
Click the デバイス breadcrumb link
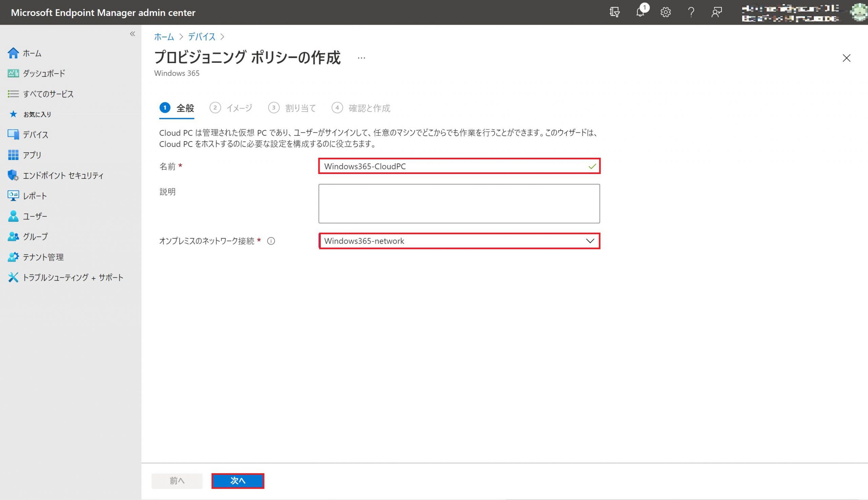pos(201,37)
